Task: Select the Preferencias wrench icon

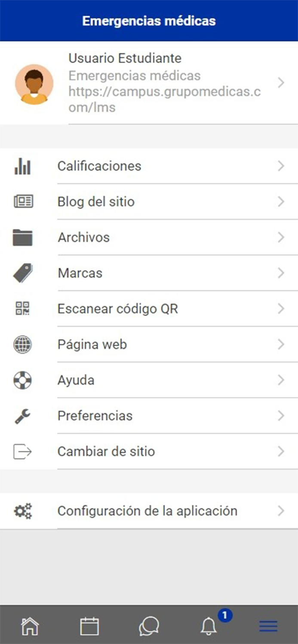Action: 23,416
